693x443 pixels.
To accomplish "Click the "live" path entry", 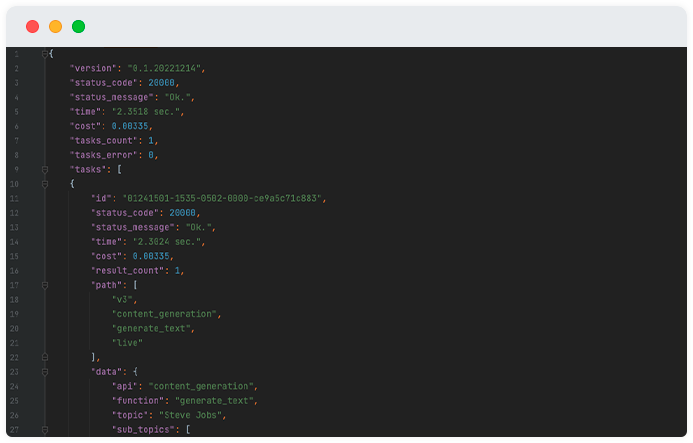I will (x=127, y=343).
